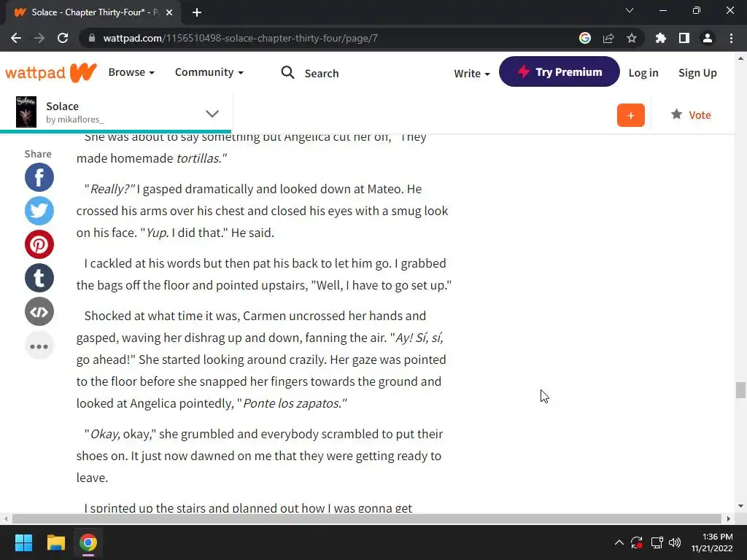The width and height of the screenshot is (747, 560).
Task: Click the sync status tray icon
Action: pyautogui.click(x=637, y=542)
